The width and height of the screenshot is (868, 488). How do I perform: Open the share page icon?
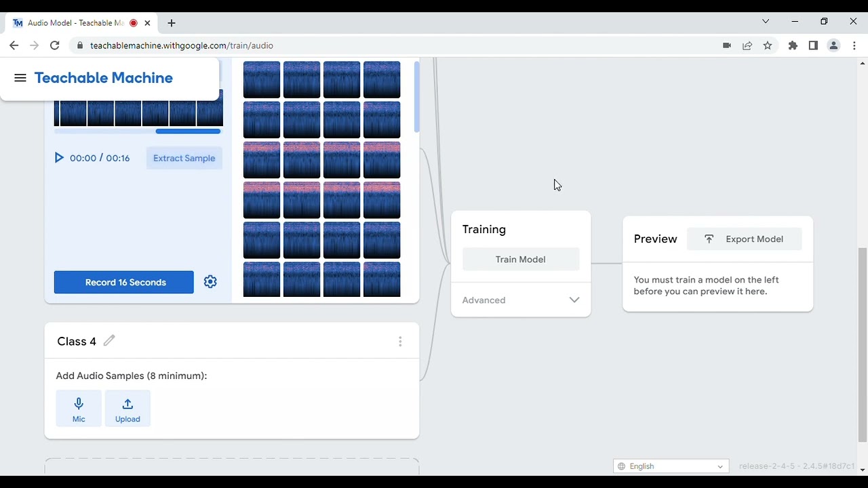pyautogui.click(x=747, y=45)
